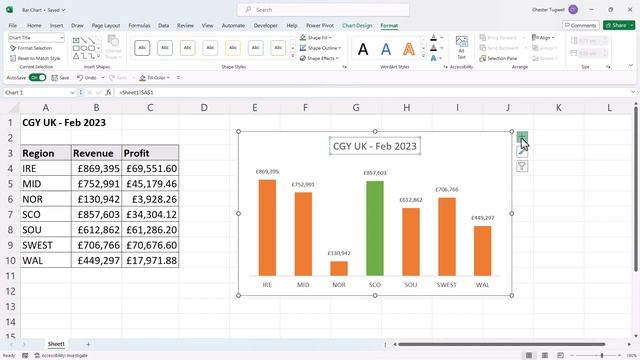Click the Save icon in Quick Access
The image size is (640, 360).
coord(55,78)
